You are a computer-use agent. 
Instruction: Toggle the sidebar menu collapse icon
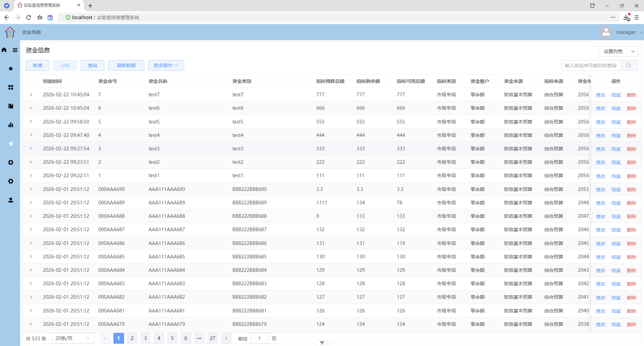click(15, 50)
